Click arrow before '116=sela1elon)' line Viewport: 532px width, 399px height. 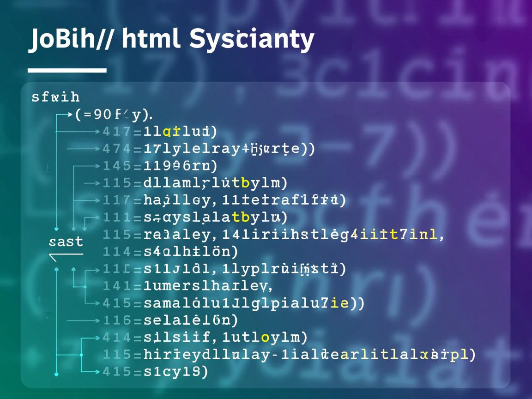83,320
